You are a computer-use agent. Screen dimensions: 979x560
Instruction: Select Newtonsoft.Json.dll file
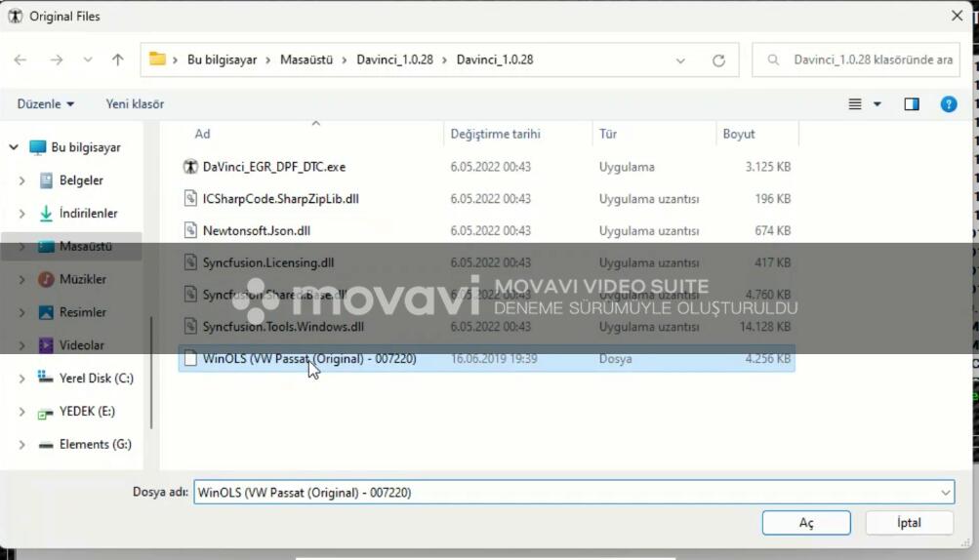point(256,231)
